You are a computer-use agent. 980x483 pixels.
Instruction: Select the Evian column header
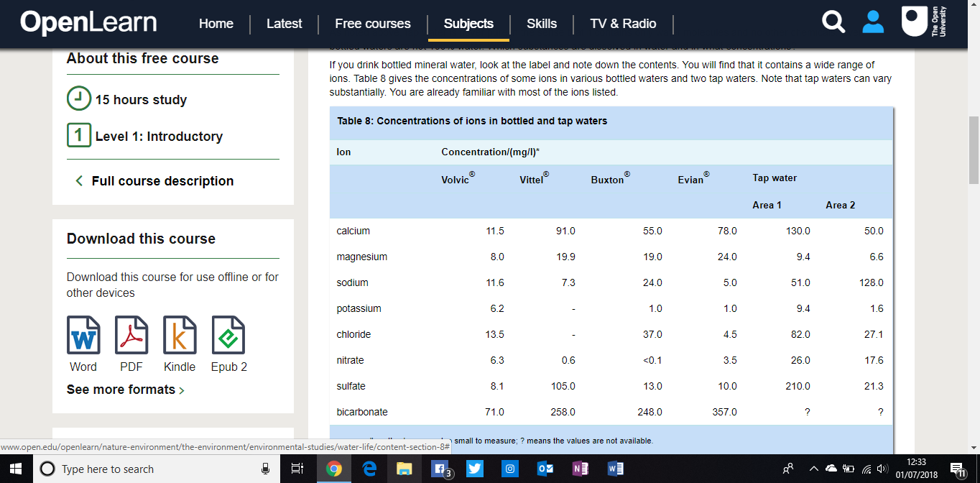694,178
